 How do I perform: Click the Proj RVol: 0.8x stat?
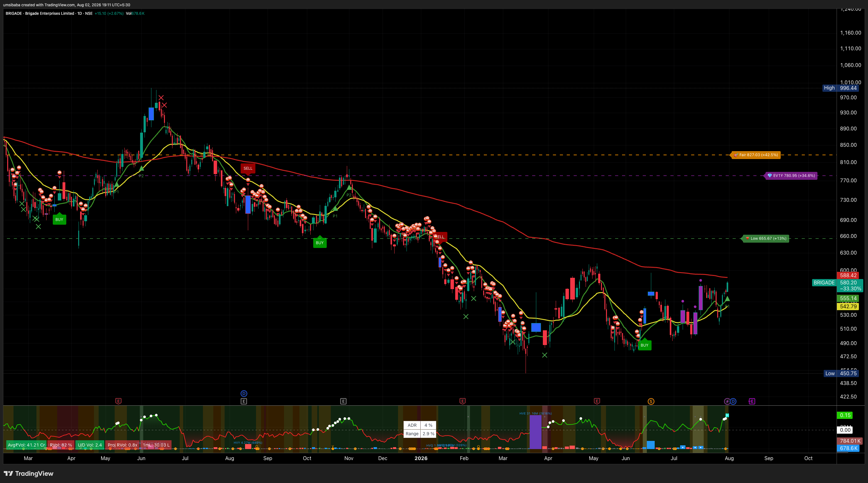pos(122,445)
